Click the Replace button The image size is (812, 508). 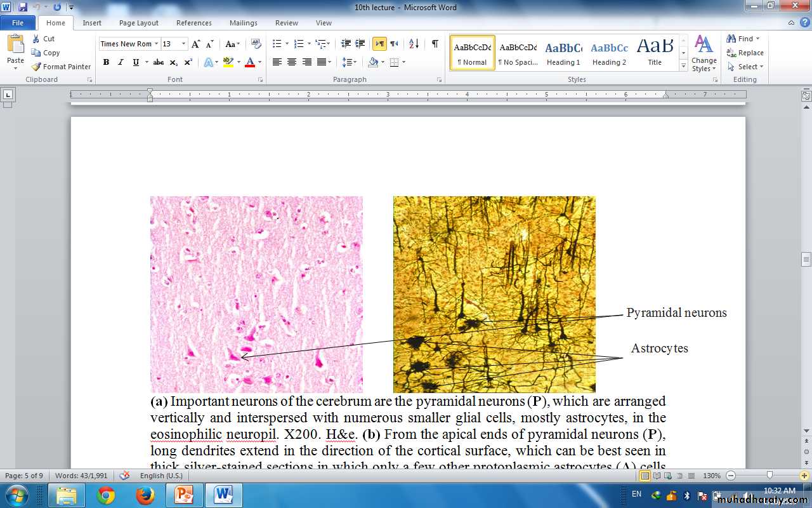coord(745,53)
